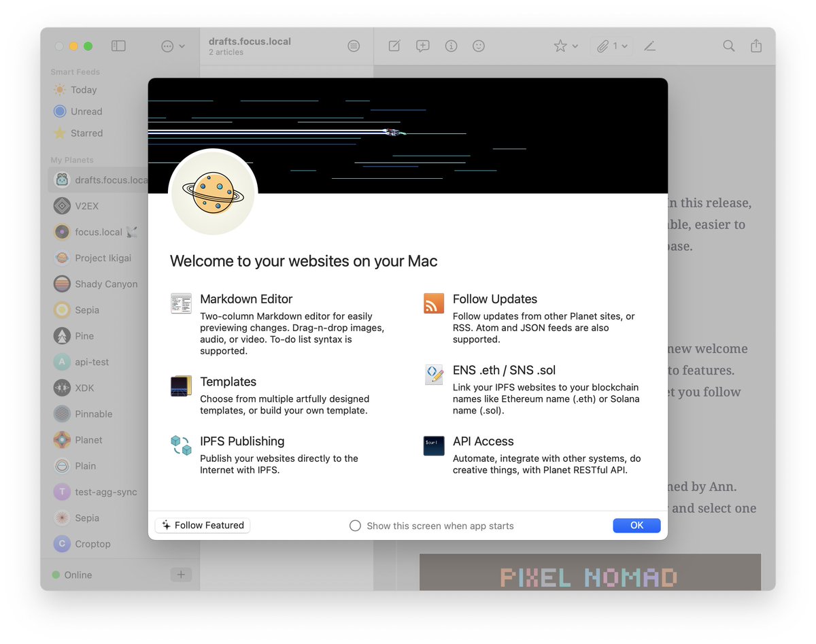The width and height of the screenshot is (816, 644).
Task: Click the share icon in toolbar
Action: pyautogui.click(x=756, y=46)
